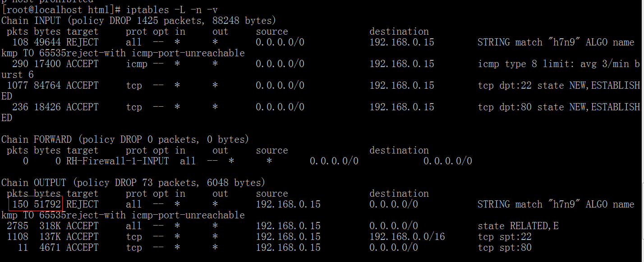This screenshot has height=262, width=644.
Task: Click the 'Chain OUTPUT' header line
Action: 133,183
